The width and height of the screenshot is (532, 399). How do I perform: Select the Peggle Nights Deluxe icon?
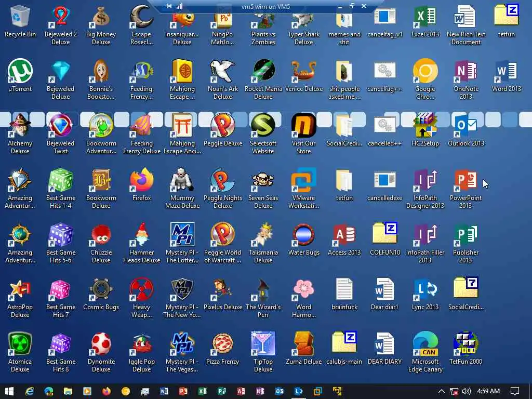[x=223, y=189]
